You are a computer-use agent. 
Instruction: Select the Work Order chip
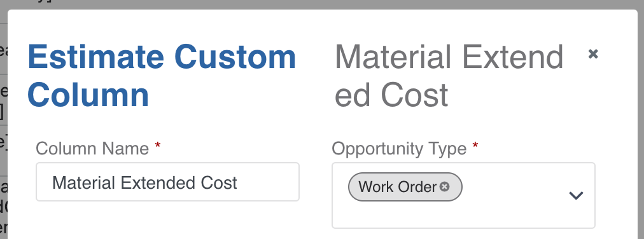tap(405, 187)
